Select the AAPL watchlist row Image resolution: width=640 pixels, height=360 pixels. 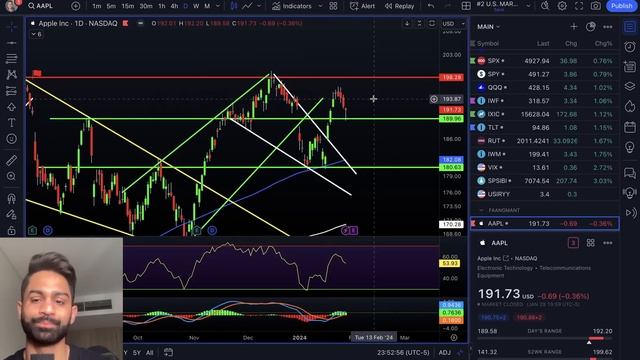tap(544, 224)
